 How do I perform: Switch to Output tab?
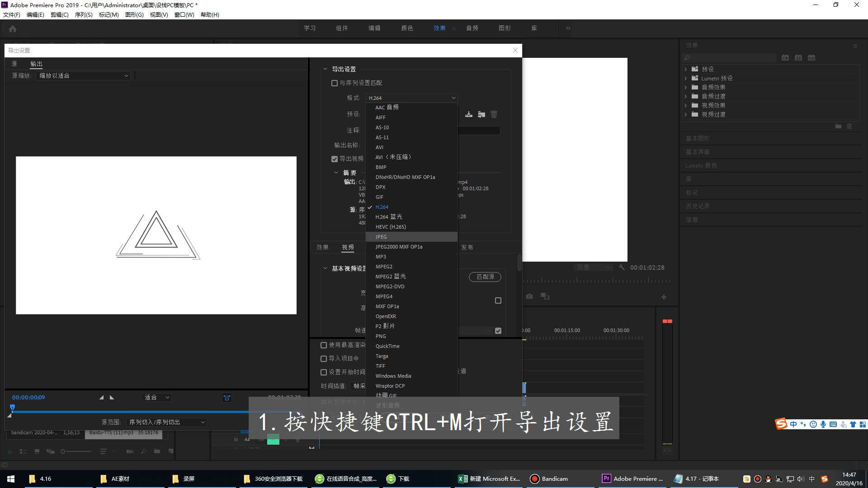click(36, 64)
